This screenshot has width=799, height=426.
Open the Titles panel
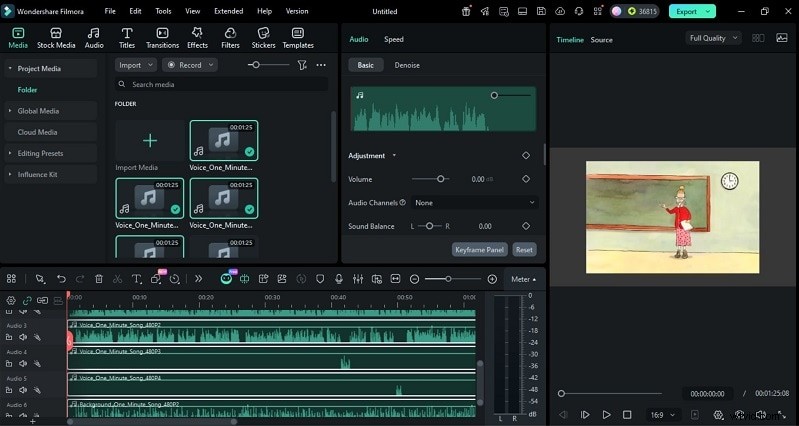pos(127,38)
